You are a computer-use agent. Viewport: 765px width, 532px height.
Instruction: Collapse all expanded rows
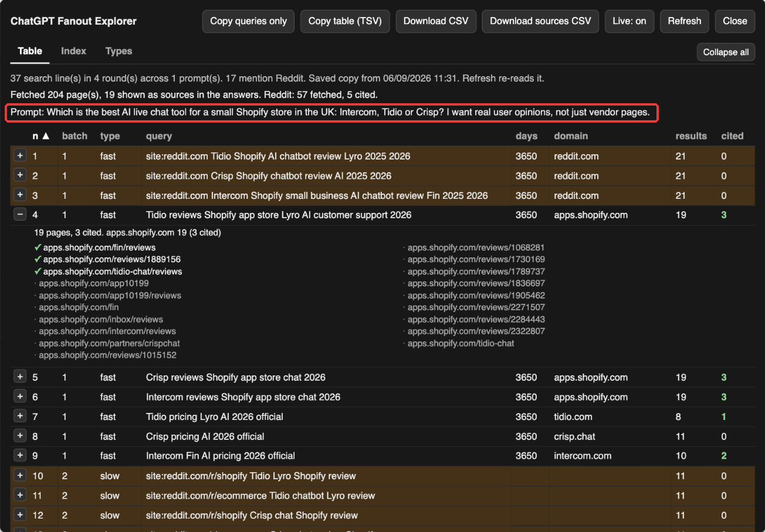click(x=726, y=52)
